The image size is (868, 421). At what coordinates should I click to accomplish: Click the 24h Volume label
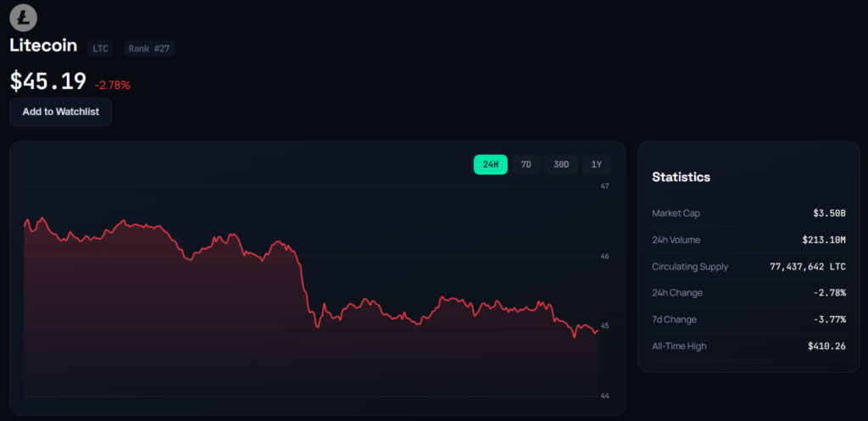pyautogui.click(x=676, y=240)
